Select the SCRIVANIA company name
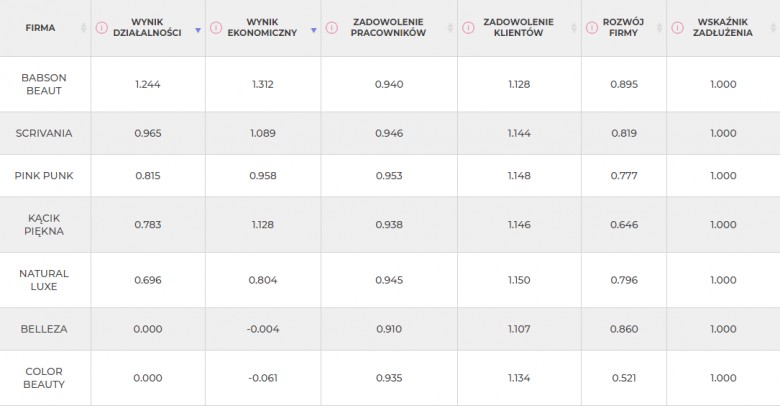This screenshot has width=780, height=406. click(x=44, y=133)
